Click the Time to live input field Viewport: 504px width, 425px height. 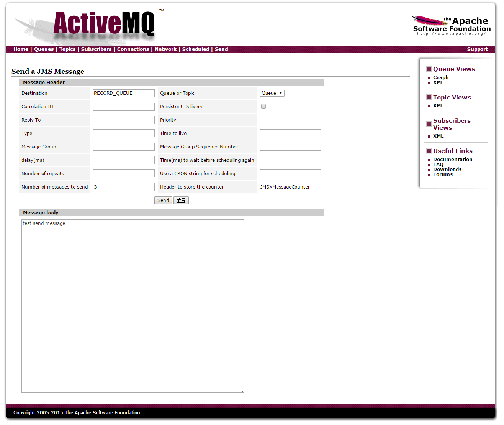coord(290,133)
